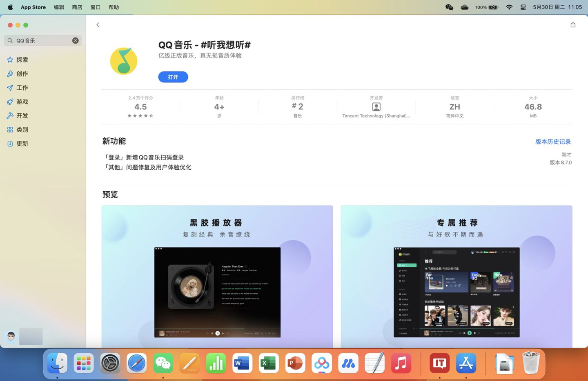Open PowerPoint from the Dock

[x=295, y=363]
